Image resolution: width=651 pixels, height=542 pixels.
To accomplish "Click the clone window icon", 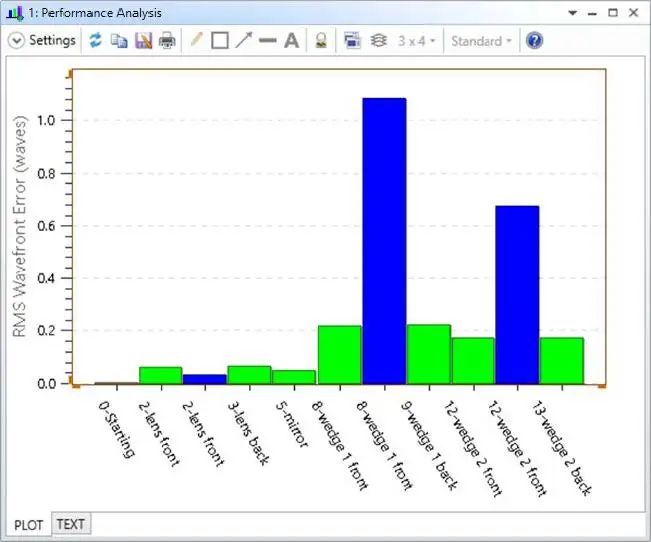I will click(x=352, y=40).
